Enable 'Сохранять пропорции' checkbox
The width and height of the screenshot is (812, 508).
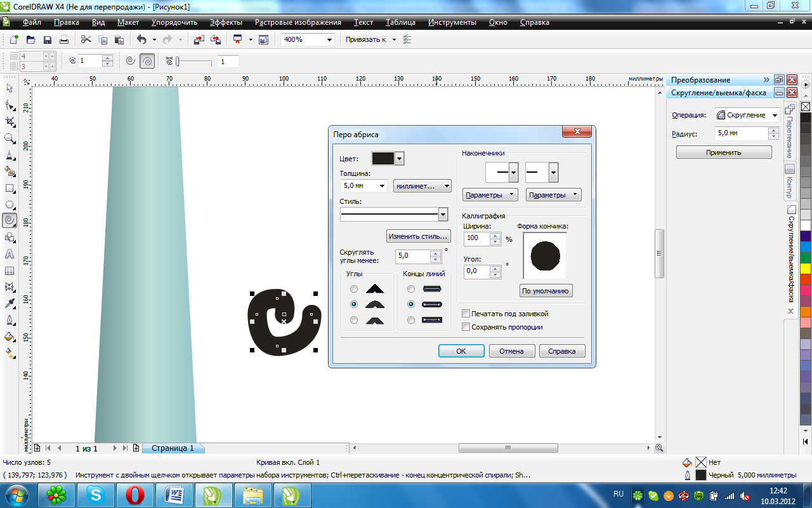(x=466, y=327)
